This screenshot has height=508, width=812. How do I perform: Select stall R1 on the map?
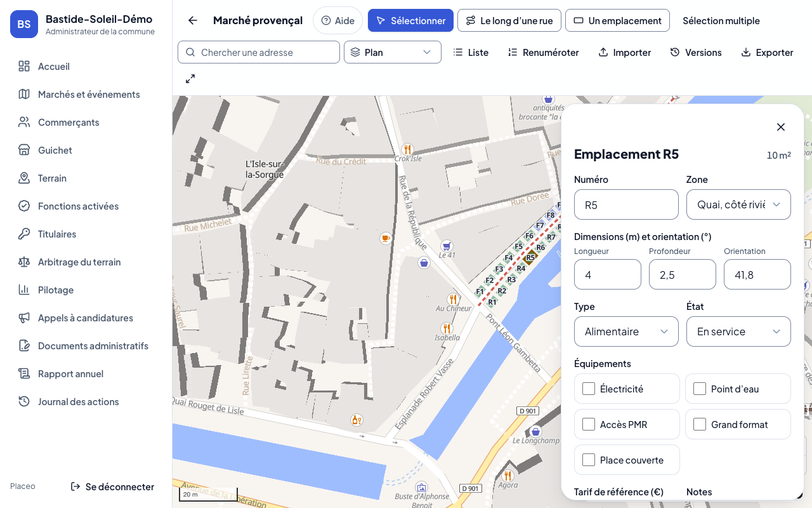[x=492, y=302]
